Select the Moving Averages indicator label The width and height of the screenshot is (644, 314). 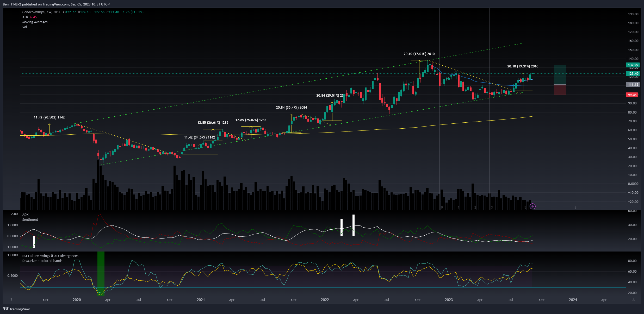click(x=35, y=22)
